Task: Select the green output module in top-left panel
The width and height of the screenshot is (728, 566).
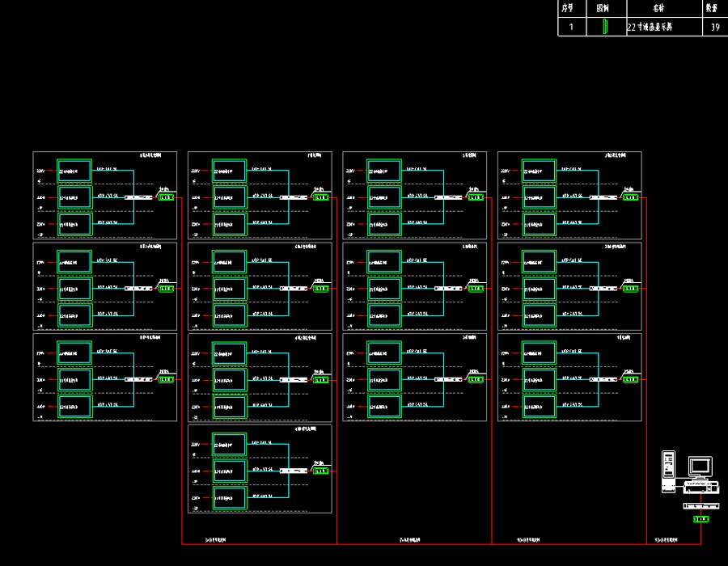Action: 166,197
